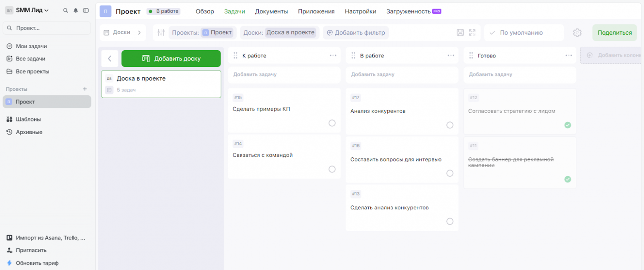
Task: Mark task 'Анализ конкурентов' as complete
Action: 450,125
